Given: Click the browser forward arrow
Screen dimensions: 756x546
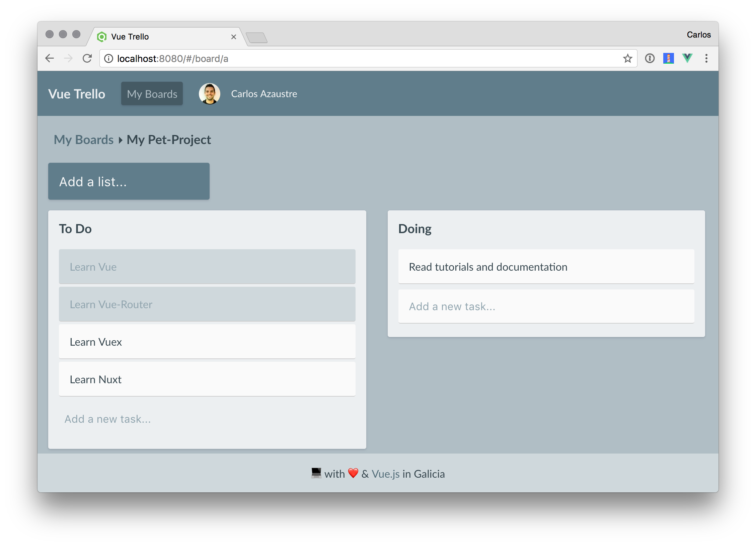Looking at the screenshot, I should click(x=68, y=59).
